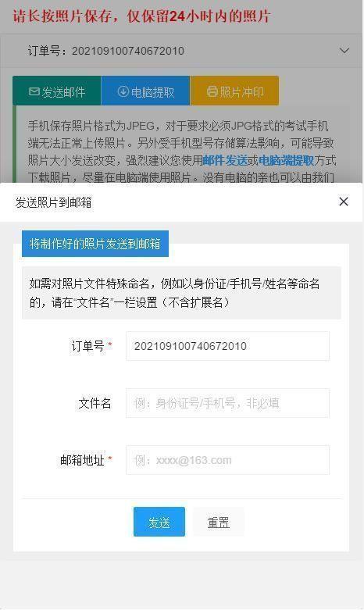
Task: Select the 照片冲印 tab
Action: click(234, 91)
